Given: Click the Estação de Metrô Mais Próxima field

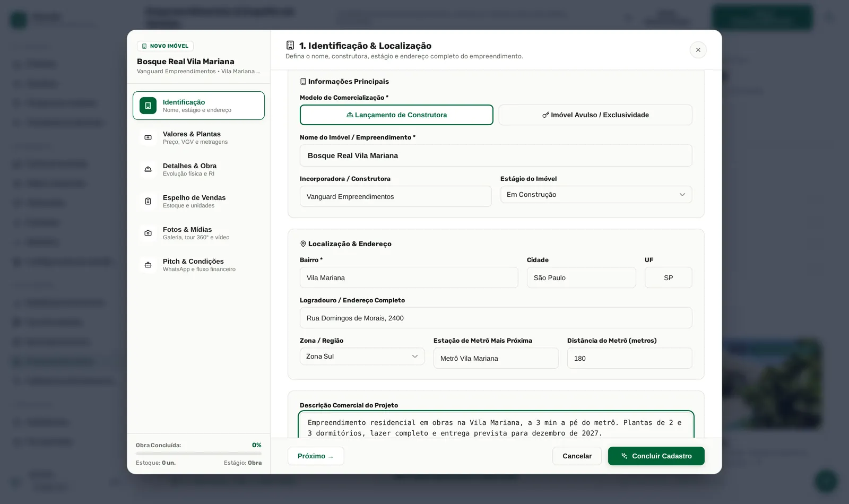Looking at the screenshot, I should pos(496,358).
